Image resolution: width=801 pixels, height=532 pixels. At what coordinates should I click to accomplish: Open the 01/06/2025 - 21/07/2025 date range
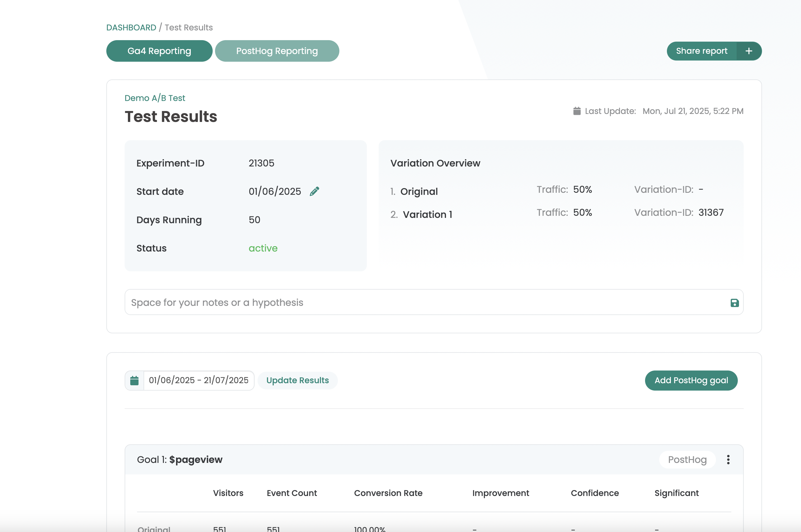pyautogui.click(x=198, y=380)
